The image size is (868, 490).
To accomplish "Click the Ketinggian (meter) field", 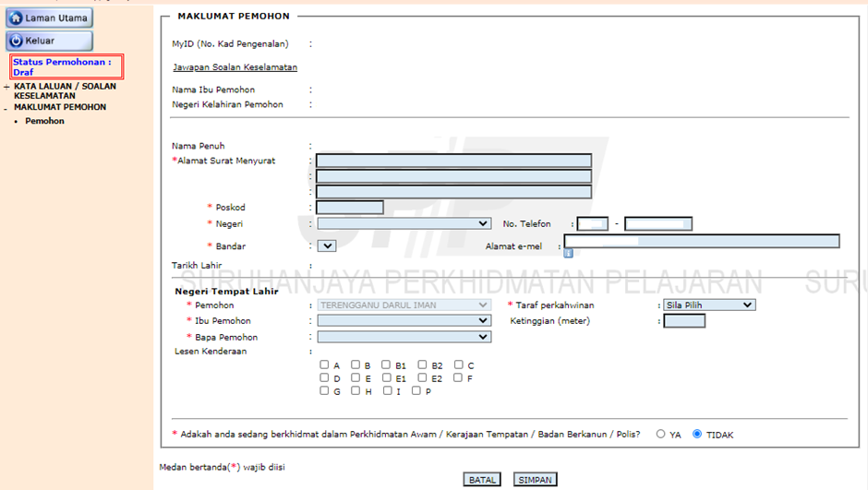I will (x=684, y=321).
